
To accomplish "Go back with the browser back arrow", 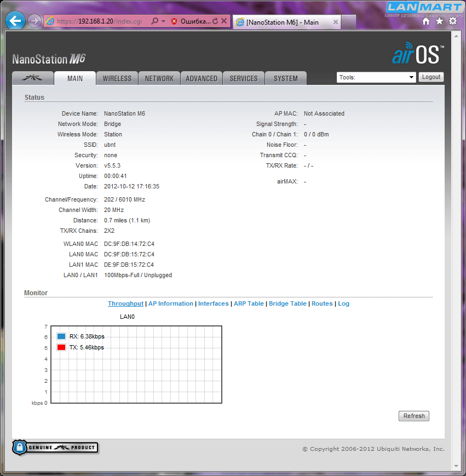I will click(15, 21).
